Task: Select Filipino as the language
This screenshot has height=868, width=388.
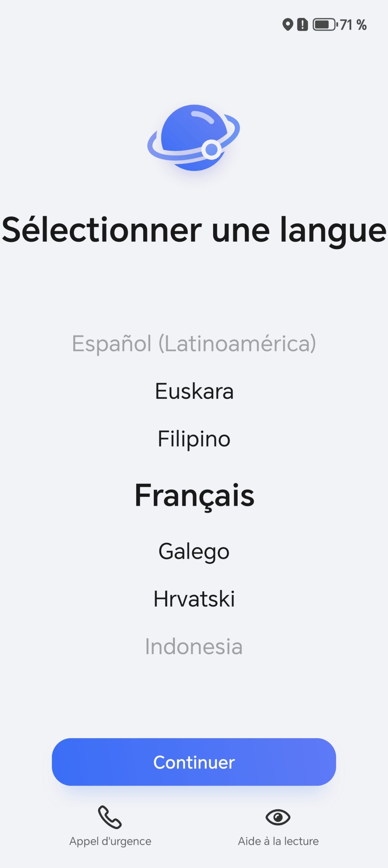Action: click(194, 439)
